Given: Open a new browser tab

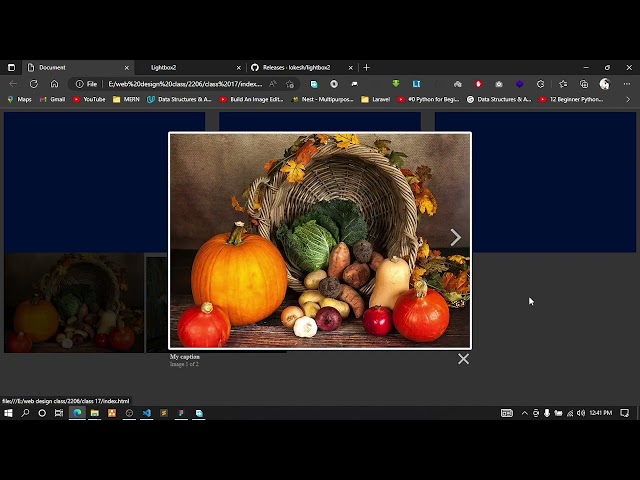Looking at the screenshot, I should (x=367, y=67).
